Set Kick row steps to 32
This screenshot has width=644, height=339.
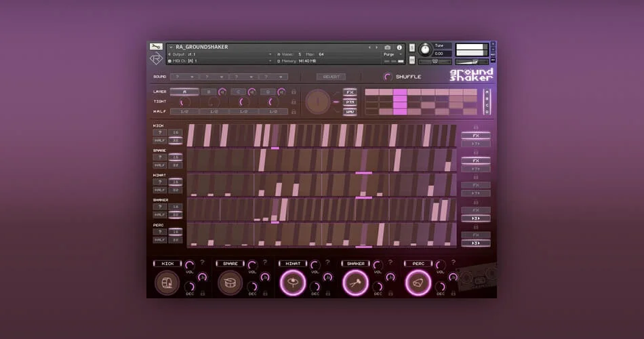pos(176,140)
